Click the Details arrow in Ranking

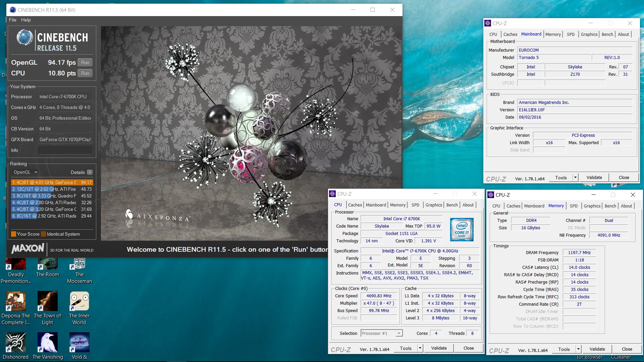(90, 172)
